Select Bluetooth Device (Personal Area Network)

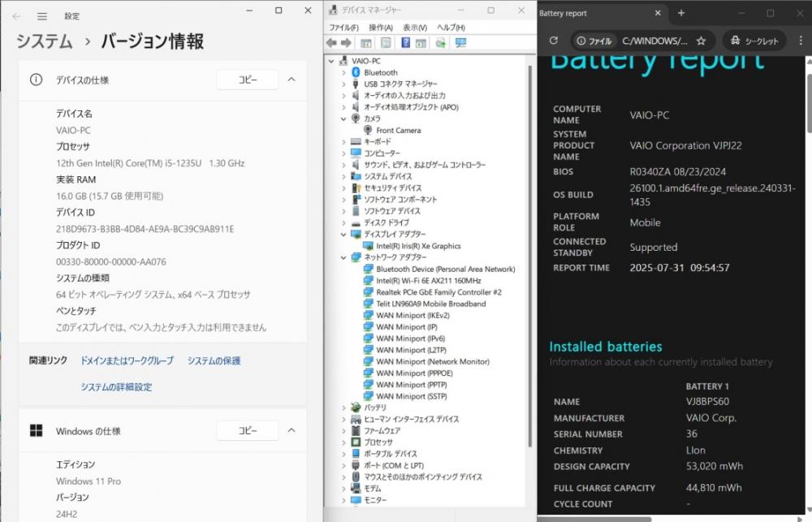point(445,270)
